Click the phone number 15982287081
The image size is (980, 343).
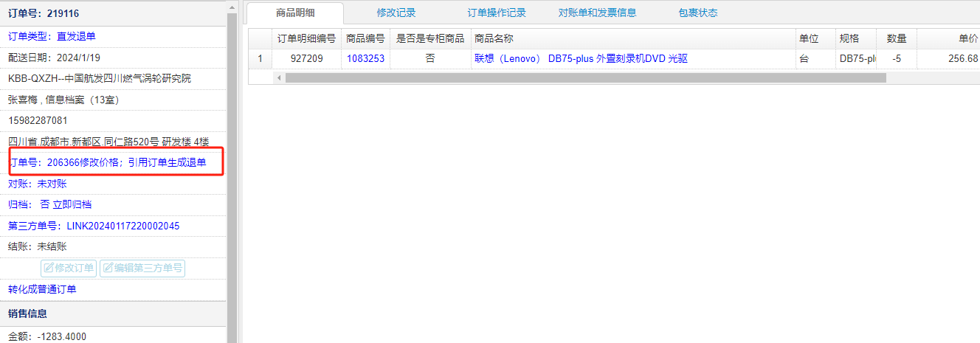coord(38,120)
